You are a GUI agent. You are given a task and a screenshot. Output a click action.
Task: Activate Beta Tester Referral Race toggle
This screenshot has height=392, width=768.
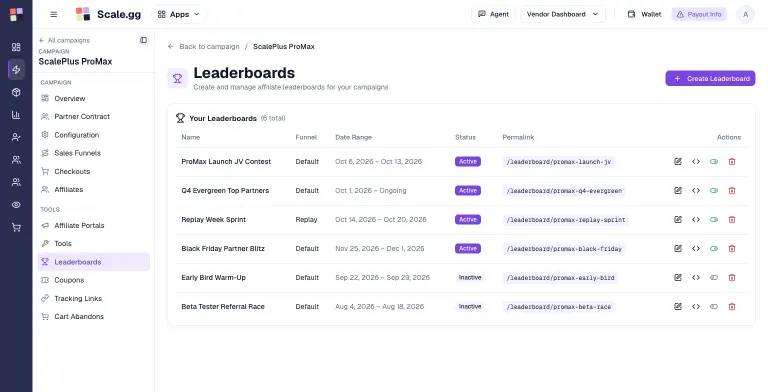714,307
